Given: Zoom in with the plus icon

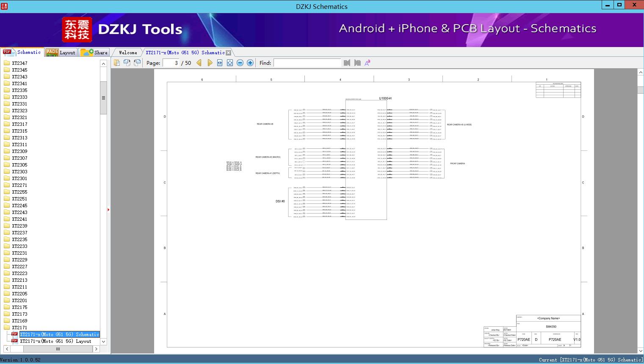Looking at the screenshot, I should point(250,63).
